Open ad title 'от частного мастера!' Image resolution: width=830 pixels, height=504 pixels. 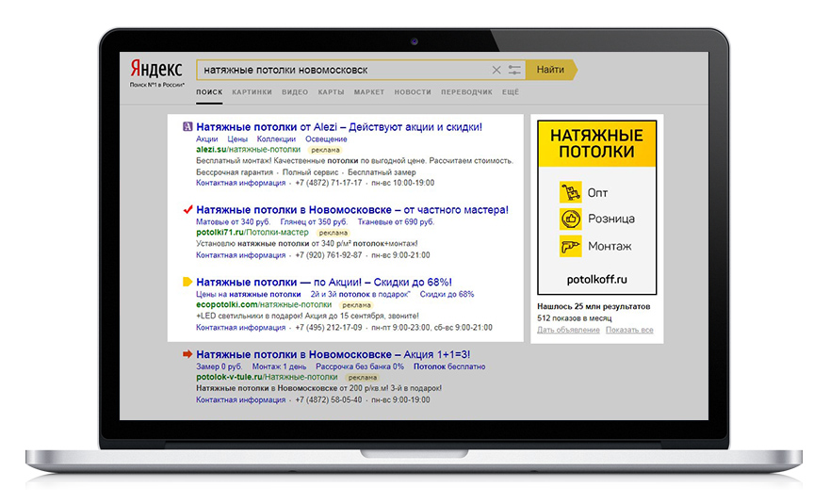pos(352,210)
